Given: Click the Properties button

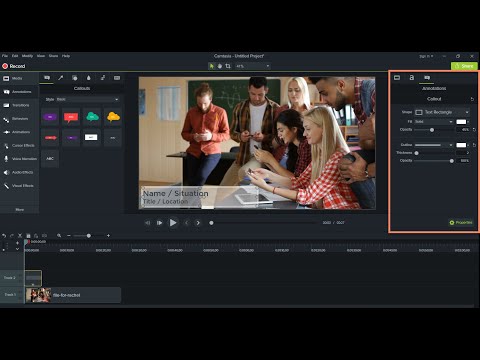Looking at the screenshot, I should point(461,222).
